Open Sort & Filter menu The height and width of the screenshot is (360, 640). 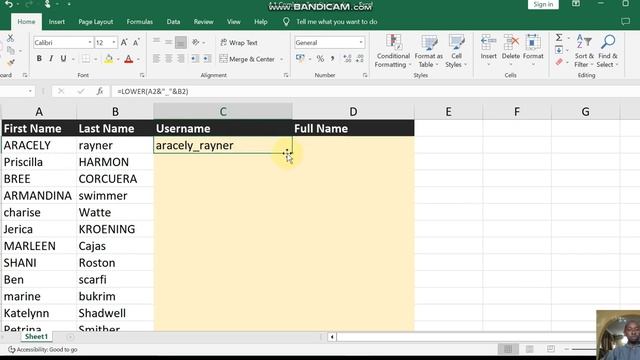pyautogui.click(x=584, y=51)
